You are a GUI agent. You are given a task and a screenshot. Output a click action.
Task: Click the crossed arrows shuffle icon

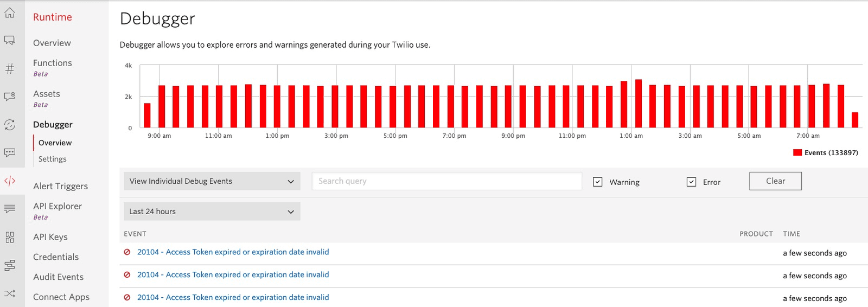(10, 293)
